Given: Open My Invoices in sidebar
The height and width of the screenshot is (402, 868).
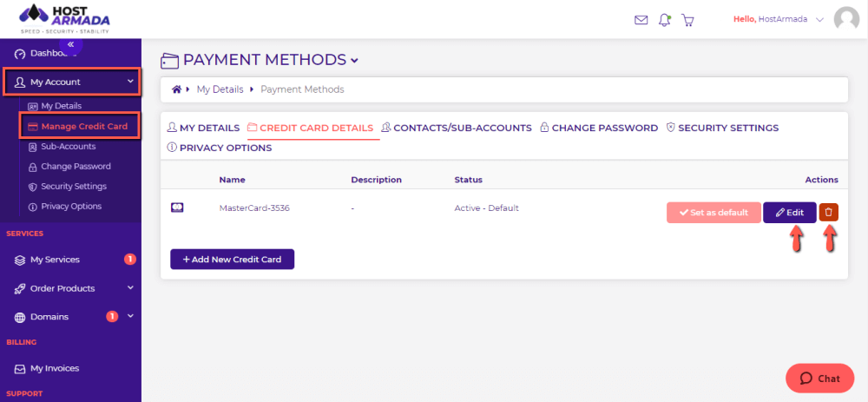Looking at the screenshot, I should [x=47, y=367].
